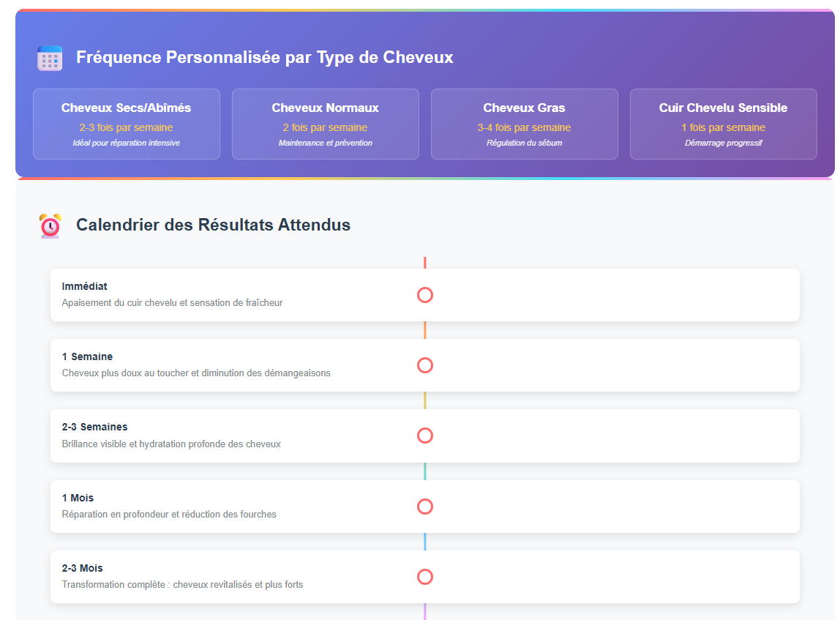Select the Cuir Chevelu Sensible card
Image resolution: width=840 pixels, height=620 pixels.
tap(724, 124)
